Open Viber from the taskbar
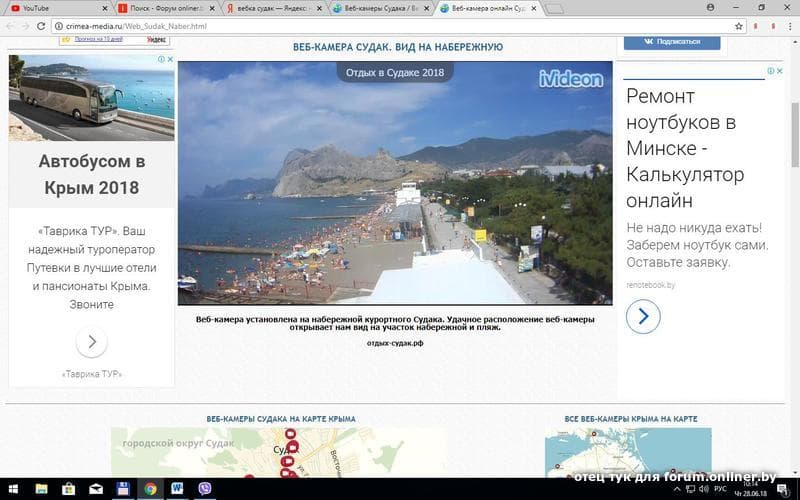Image resolution: width=800 pixels, height=500 pixels. [205, 489]
